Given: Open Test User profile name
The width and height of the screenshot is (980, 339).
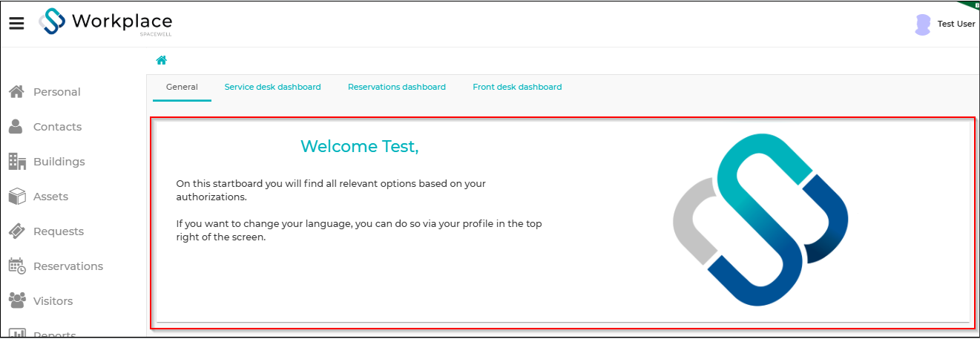Looking at the screenshot, I should click(956, 24).
